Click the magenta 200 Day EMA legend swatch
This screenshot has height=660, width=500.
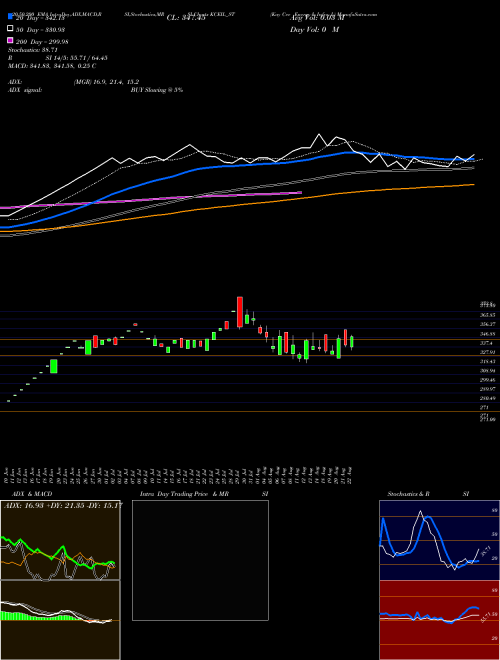pyautogui.click(x=10, y=40)
